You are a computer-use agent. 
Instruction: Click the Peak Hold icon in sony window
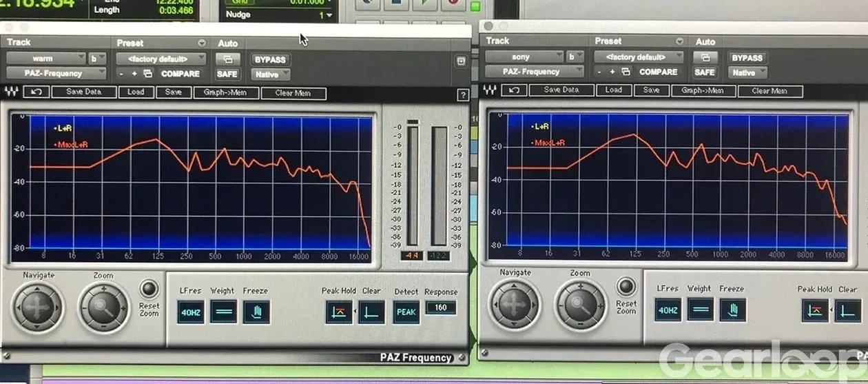[x=815, y=310]
